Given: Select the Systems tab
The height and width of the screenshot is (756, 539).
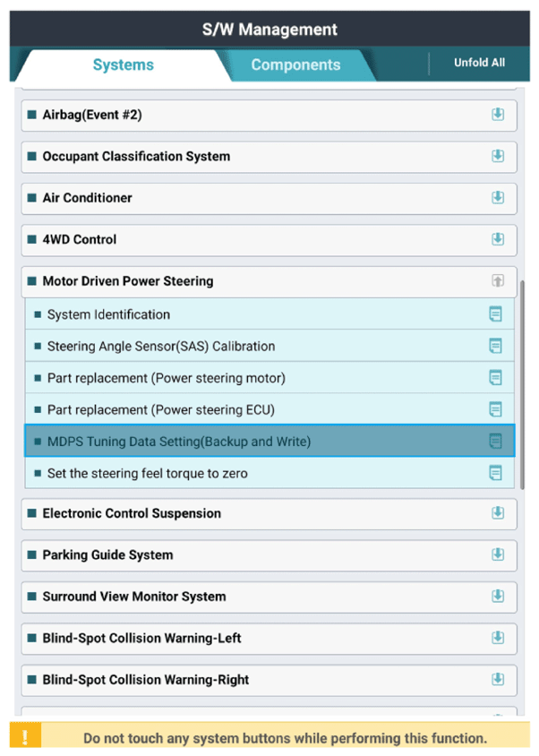Looking at the screenshot, I should [123, 64].
